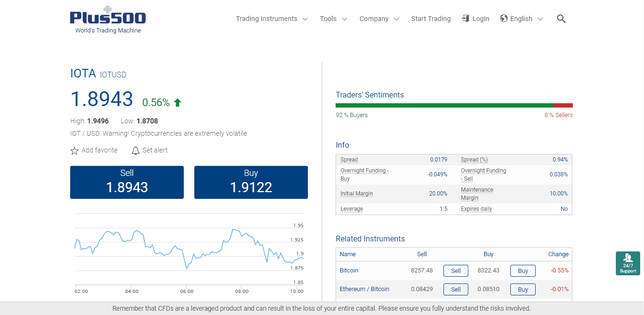The width and height of the screenshot is (644, 315).
Task: Expand the Company menu
Action: coord(379,19)
